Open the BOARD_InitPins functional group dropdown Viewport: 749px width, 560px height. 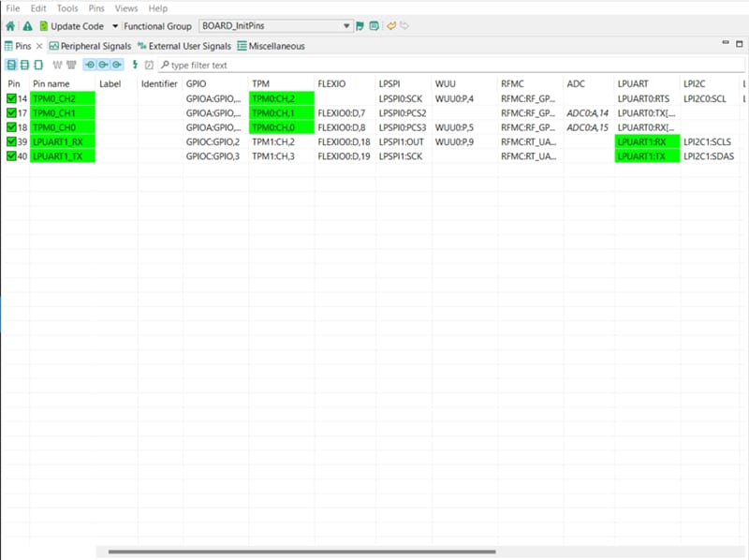(x=346, y=26)
